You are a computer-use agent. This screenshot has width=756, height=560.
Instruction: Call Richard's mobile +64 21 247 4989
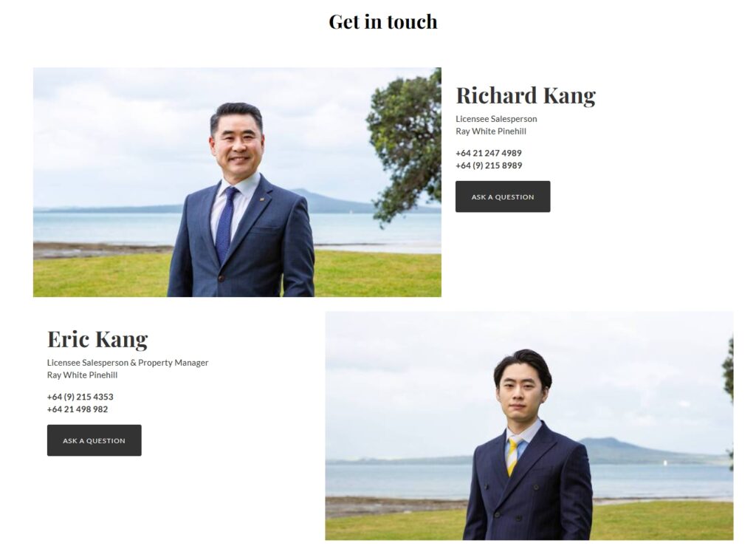[x=489, y=153]
